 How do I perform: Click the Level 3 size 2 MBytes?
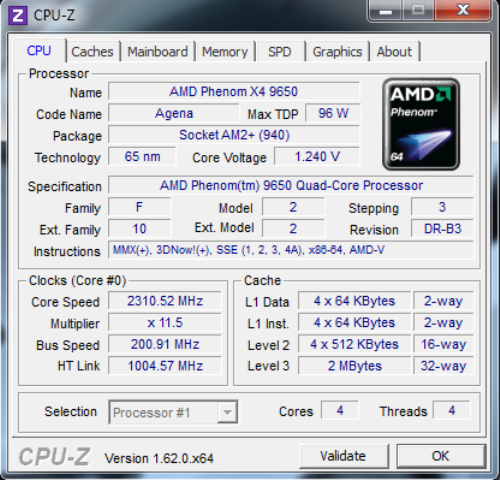coord(354,366)
